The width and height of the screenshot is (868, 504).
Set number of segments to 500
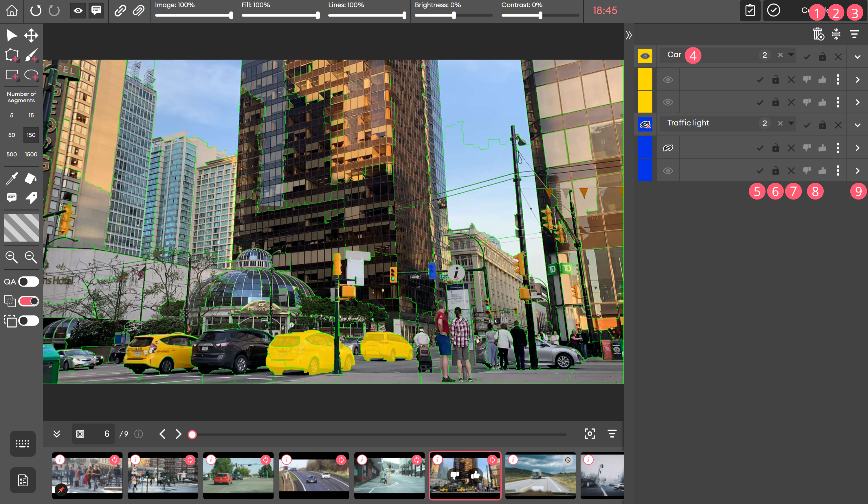coord(12,154)
